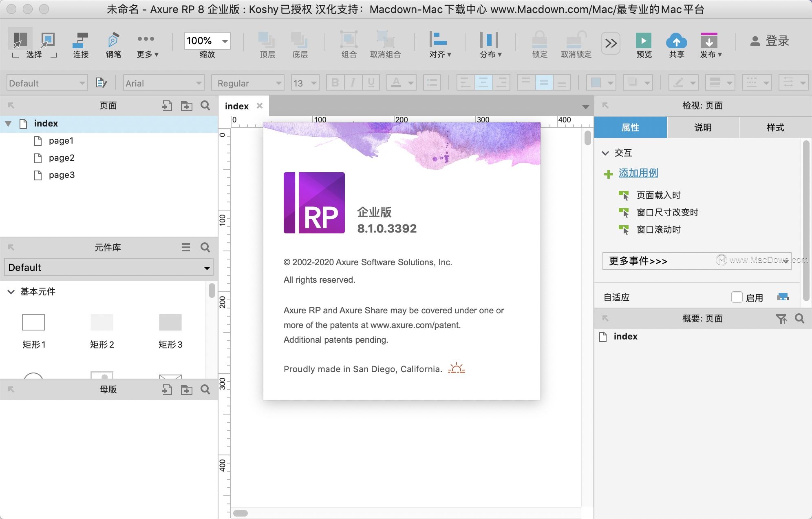Switch to the 样式 tab
812x519 pixels.
[x=775, y=127]
